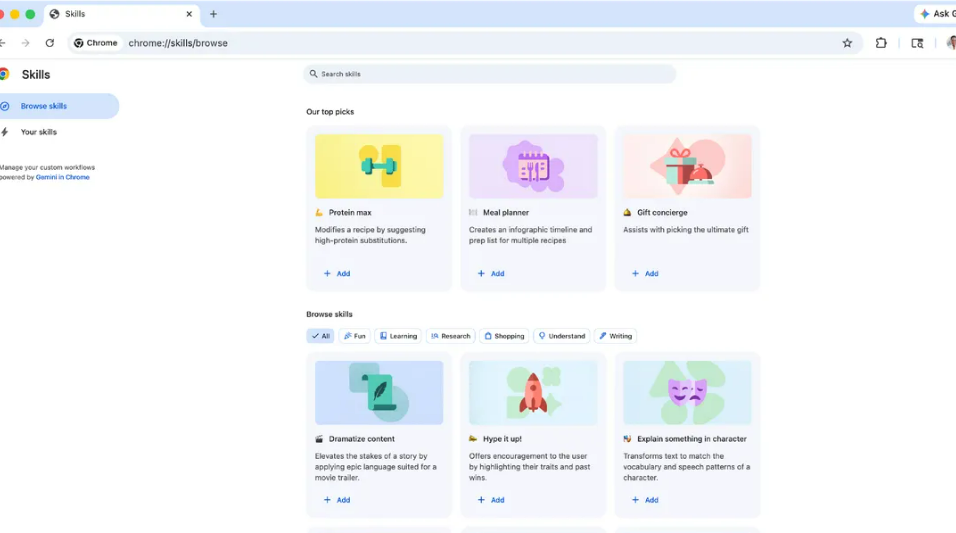956x533 pixels.
Task: Click the Ask Gemini sparkle button
Action: pyautogui.click(x=935, y=14)
